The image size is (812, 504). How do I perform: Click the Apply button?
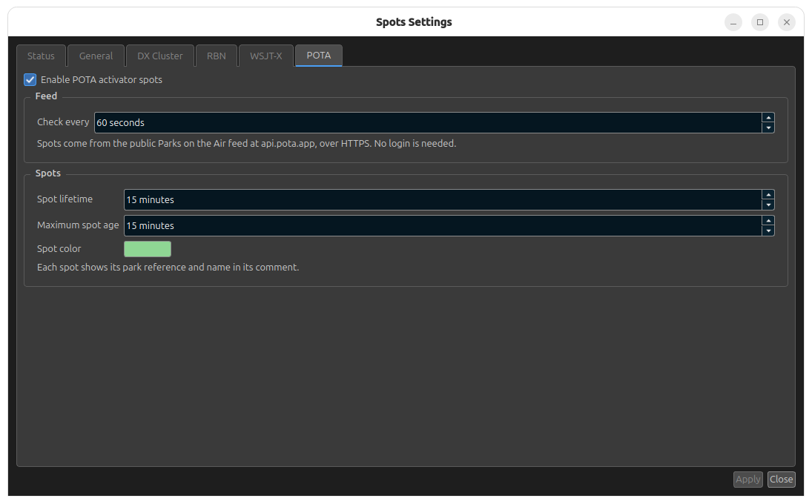click(x=747, y=479)
